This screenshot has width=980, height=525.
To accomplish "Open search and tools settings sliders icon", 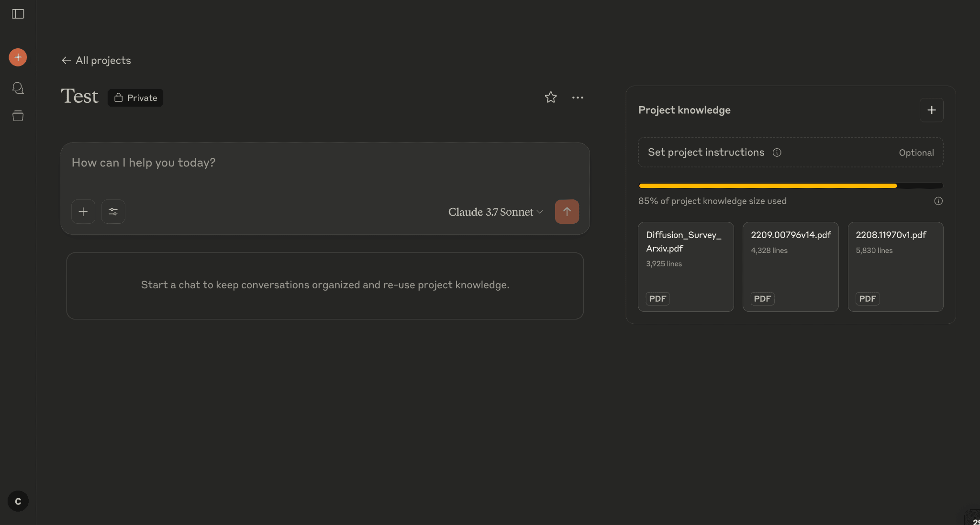I will 113,212.
